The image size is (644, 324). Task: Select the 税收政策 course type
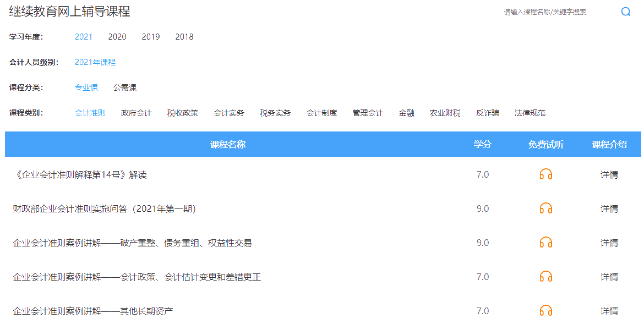coord(182,112)
